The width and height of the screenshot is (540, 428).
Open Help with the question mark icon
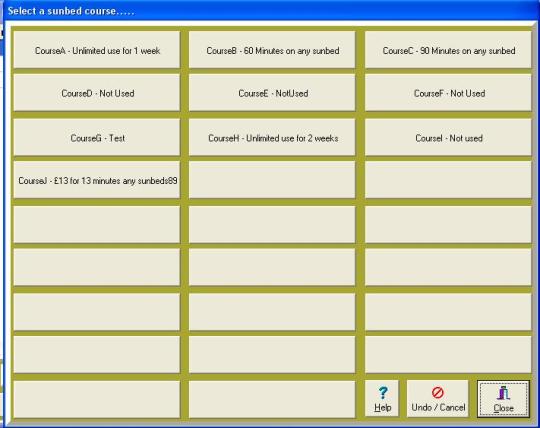click(382, 399)
